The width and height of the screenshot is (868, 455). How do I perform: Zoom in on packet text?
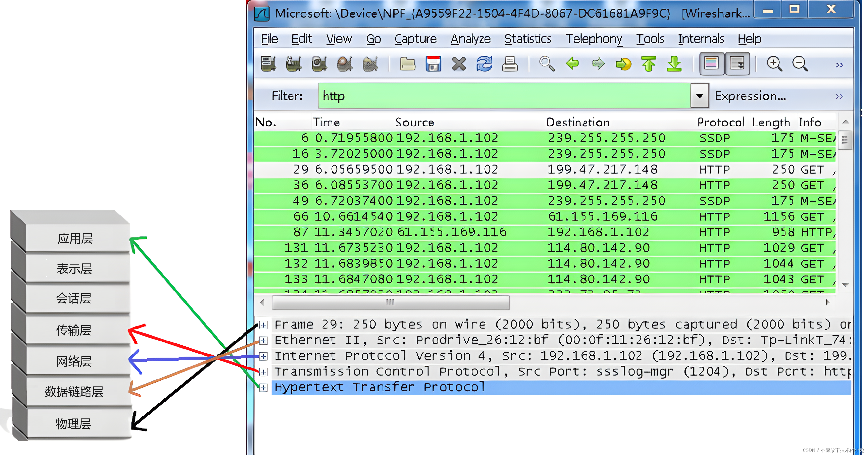(774, 64)
